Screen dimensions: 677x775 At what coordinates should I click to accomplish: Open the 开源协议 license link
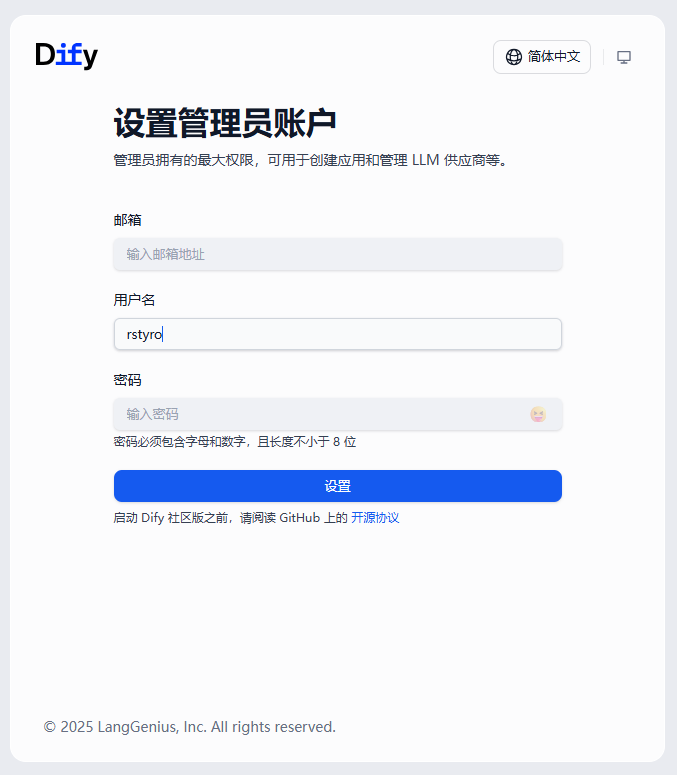(375, 518)
